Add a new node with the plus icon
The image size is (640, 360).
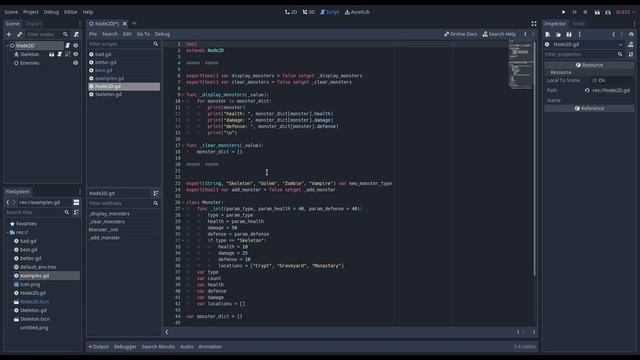tap(9, 35)
